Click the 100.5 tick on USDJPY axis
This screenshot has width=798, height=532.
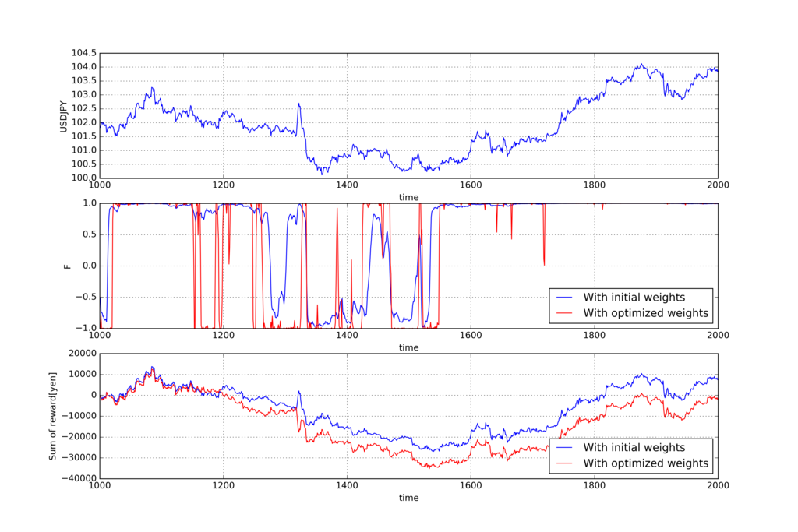(x=83, y=164)
